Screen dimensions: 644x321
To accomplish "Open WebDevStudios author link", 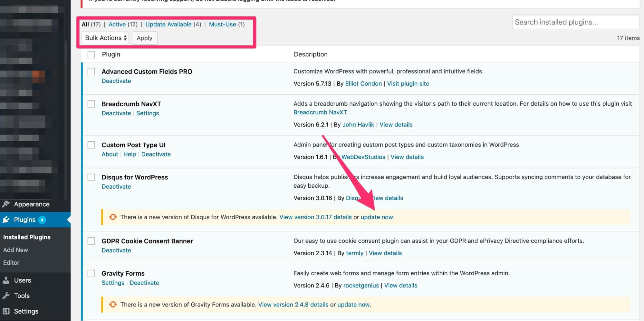I will tap(363, 157).
